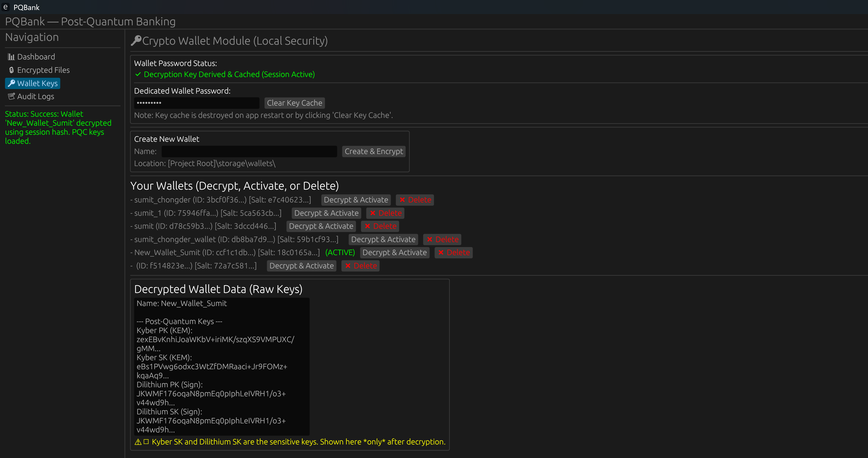Click the Audit Logs notepad icon
This screenshot has height=458, width=868.
[x=11, y=96]
